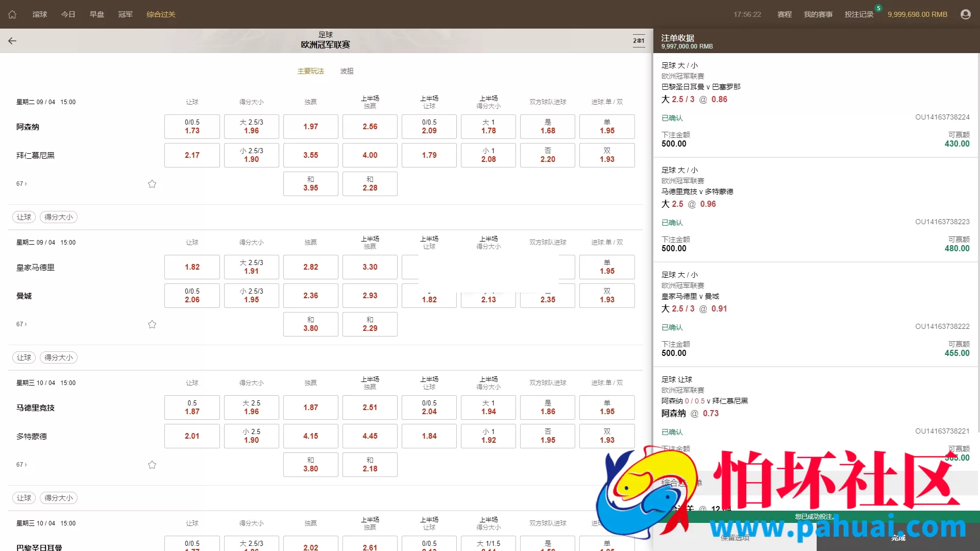The image size is (980, 551).
Task: Toggle 得分大小 filter below Real Madrid match
Action: 59,357
